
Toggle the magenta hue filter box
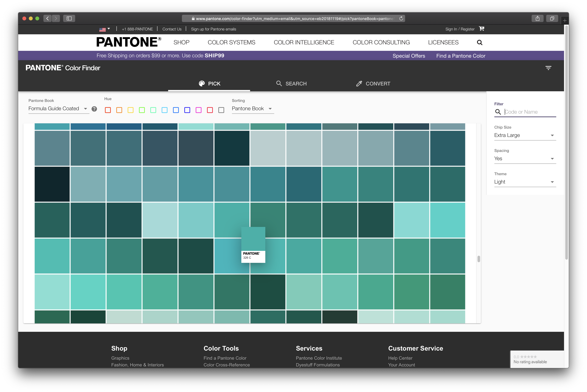[x=199, y=110]
